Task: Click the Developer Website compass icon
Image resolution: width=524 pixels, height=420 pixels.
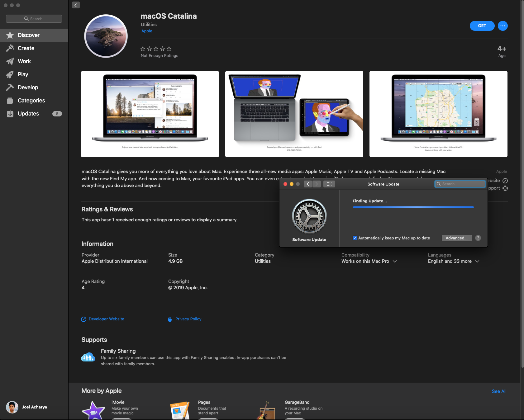Action: (83, 319)
